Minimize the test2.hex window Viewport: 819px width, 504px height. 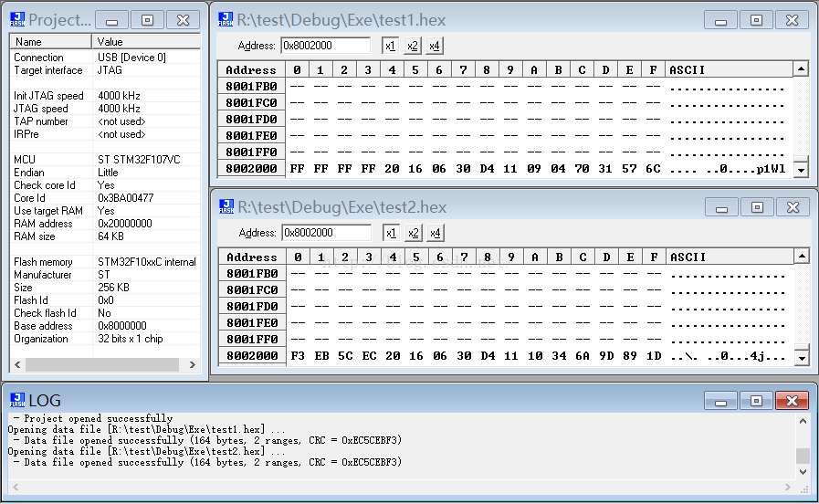pyautogui.click(x=722, y=207)
